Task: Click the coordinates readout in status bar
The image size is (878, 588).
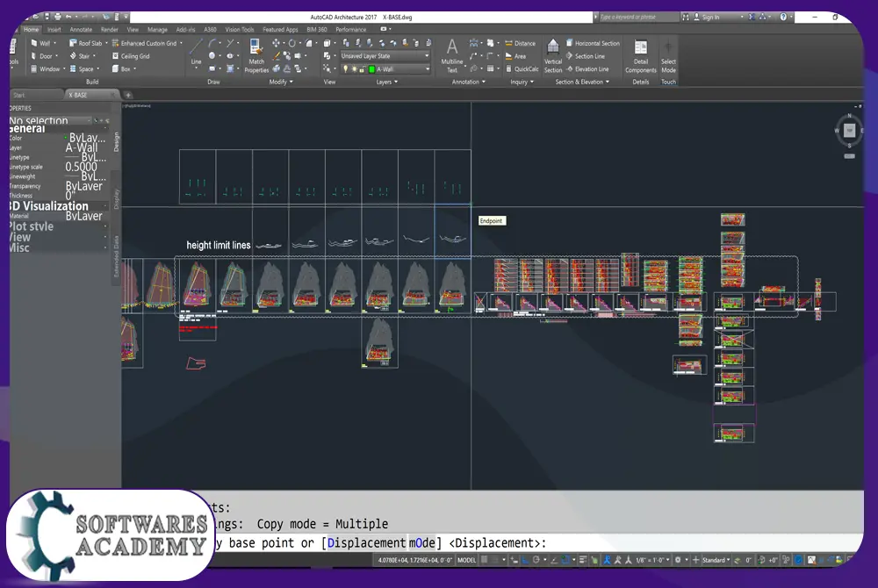Action: 414,560
